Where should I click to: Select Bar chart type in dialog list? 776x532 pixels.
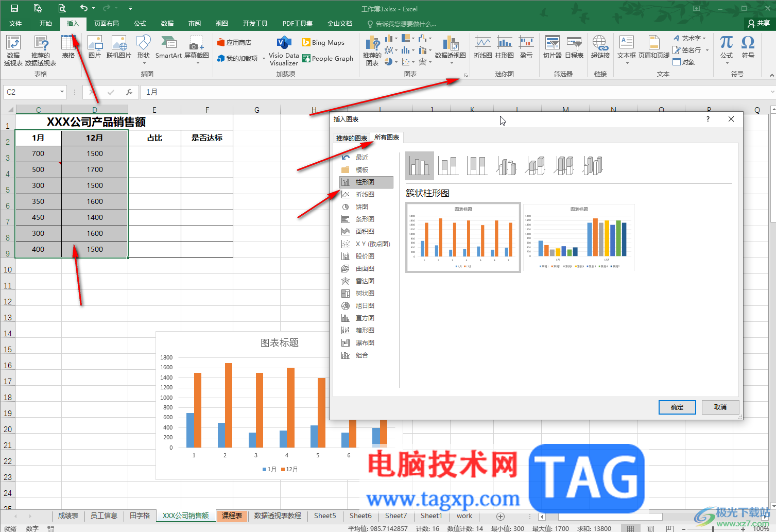click(366, 219)
